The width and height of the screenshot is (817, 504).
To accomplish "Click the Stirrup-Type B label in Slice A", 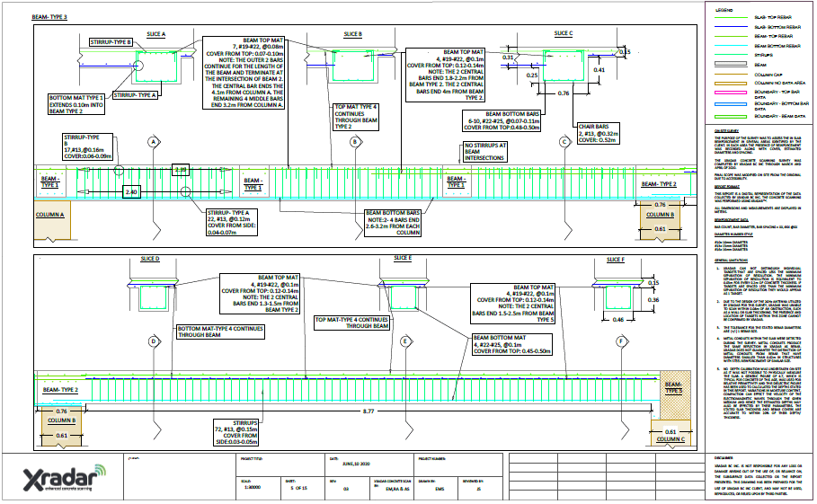I will click(111, 41).
